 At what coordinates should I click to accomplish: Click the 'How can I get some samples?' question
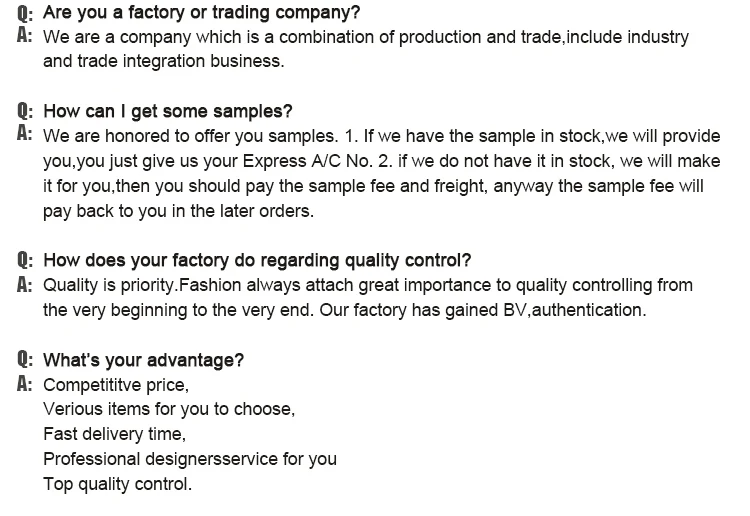[168, 111]
